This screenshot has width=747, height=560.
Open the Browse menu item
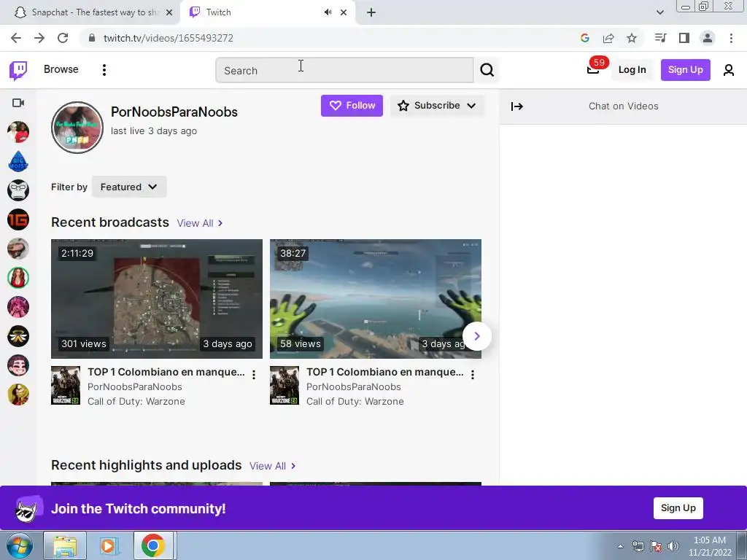[61, 69]
